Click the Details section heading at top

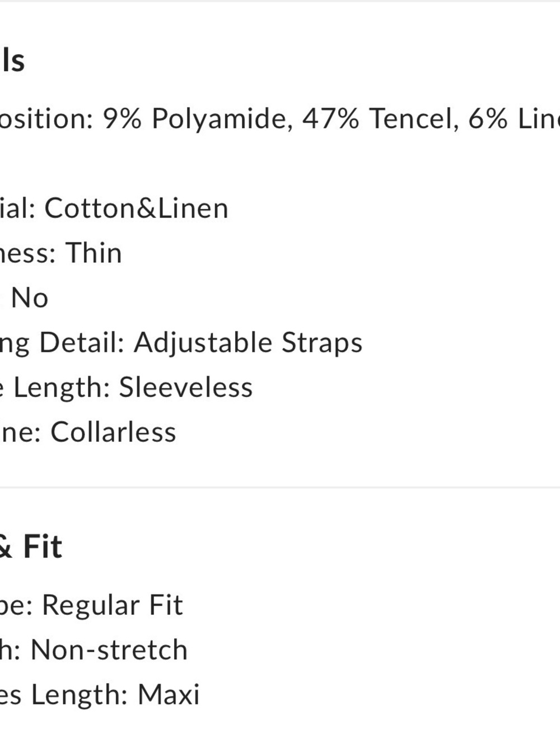[x=12, y=60]
